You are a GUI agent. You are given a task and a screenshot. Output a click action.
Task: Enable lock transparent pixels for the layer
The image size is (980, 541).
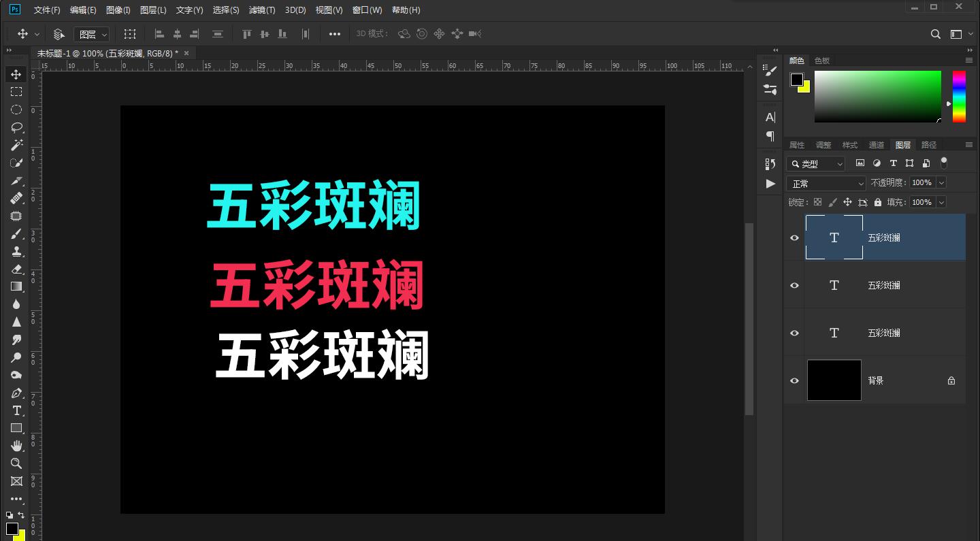(817, 202)
